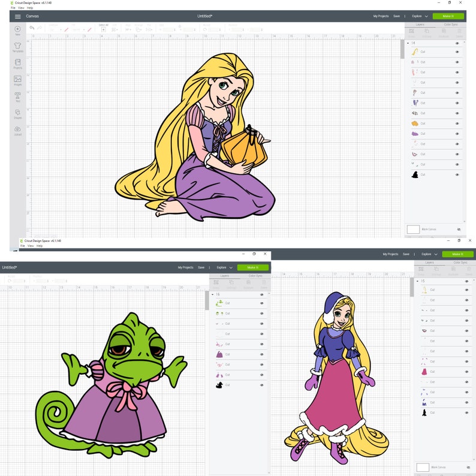Click Blank Canvas color swatch in top window
This screenshot has width=476, height=476.
click(413, 229)
